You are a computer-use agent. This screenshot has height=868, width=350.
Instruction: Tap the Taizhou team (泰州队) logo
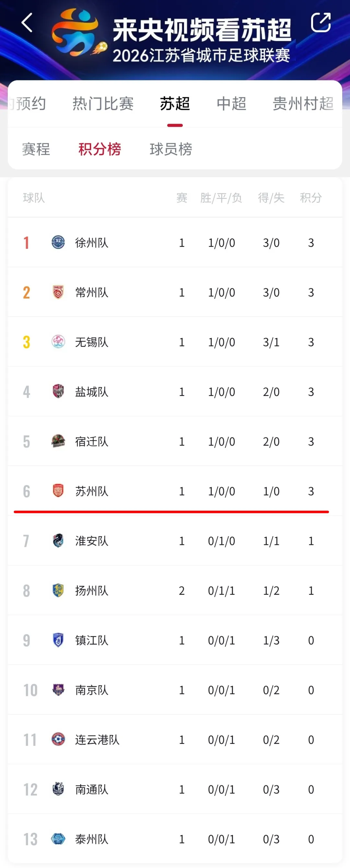tap(58, 839)
